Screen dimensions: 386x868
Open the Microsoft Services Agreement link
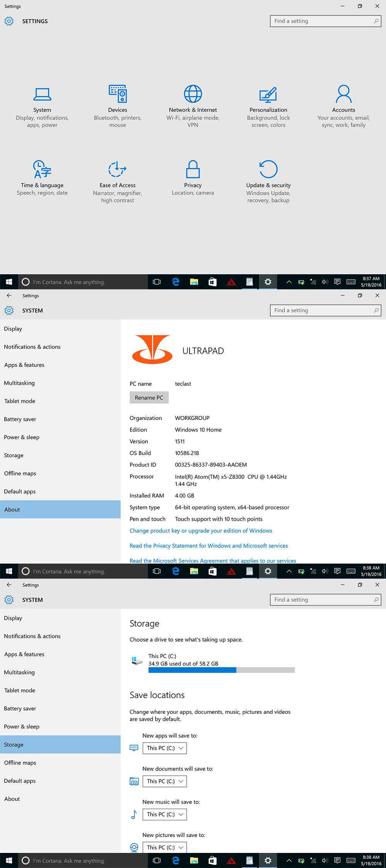213,561
